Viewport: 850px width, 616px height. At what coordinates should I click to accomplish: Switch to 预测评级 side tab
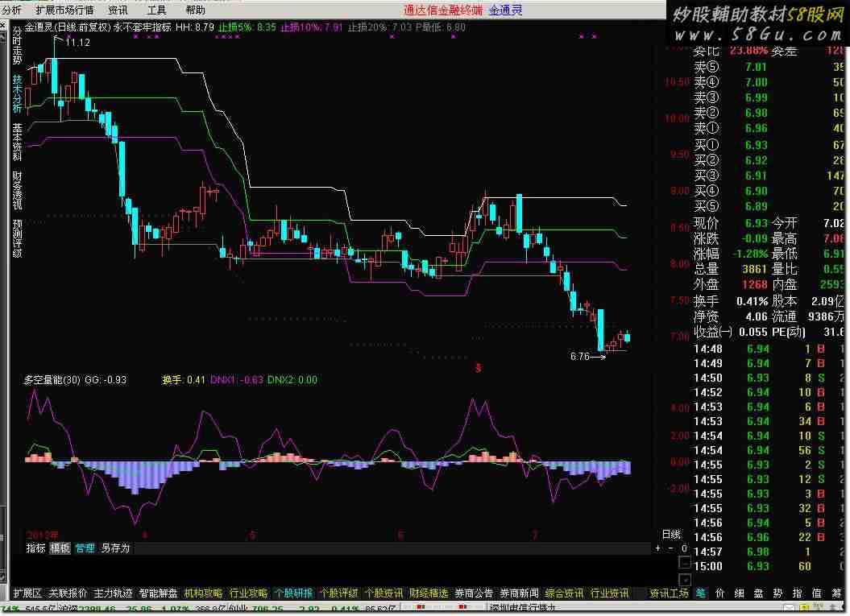(x=17, y=238)
